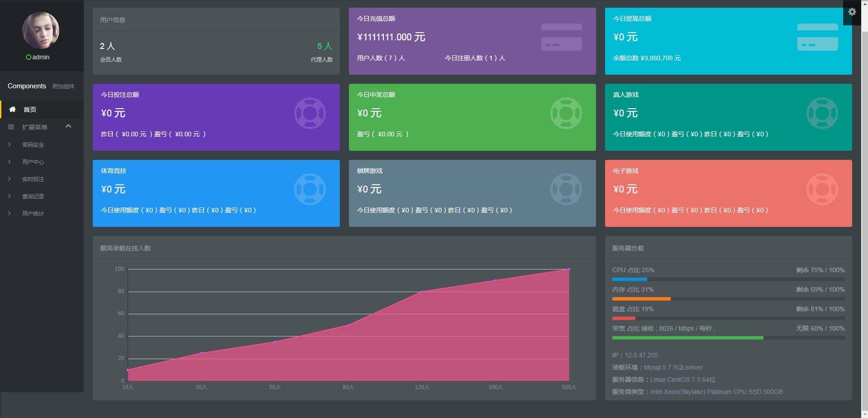Screen dimensions: 868x418
Task: Go to 用户统计 in the sidebar
Action: coord(33,213)
